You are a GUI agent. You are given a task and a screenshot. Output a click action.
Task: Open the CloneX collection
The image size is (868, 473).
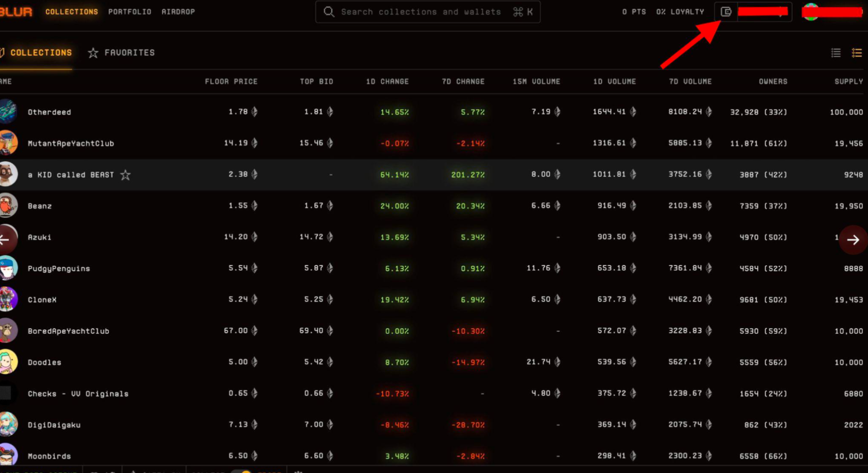click(42, 300)
